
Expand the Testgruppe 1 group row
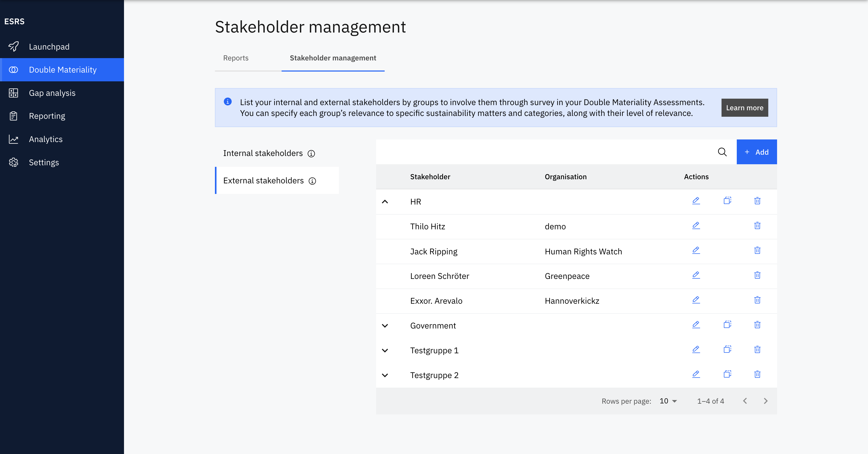[x=385, y=350]
